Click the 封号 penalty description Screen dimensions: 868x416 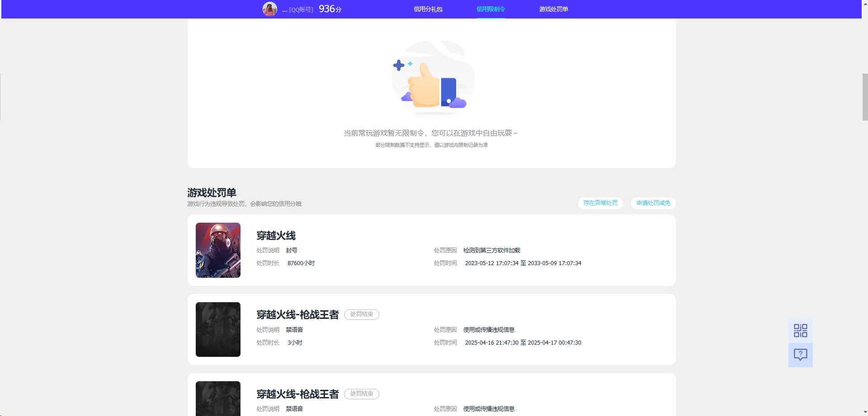click(x=292, y=250)
